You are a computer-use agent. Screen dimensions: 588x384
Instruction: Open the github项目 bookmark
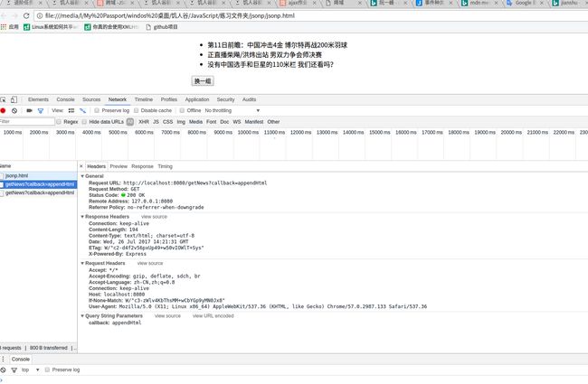pyautogui.click(x=162, y=27)
